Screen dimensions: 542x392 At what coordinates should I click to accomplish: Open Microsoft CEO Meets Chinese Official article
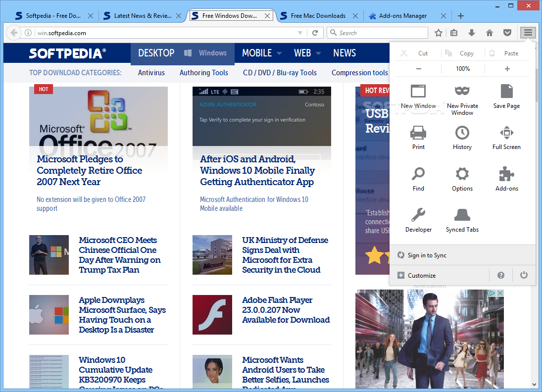coord(120,255)
